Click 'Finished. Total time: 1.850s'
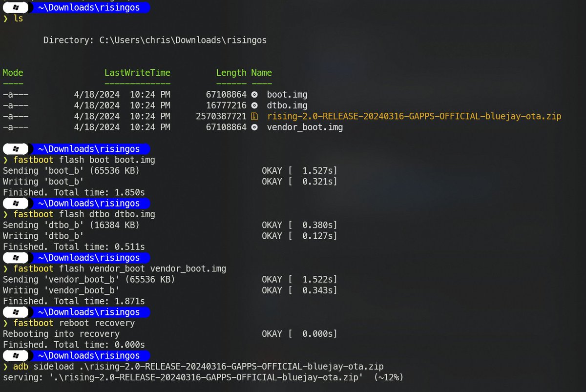 pyautogui.click(x=74, y=192)
